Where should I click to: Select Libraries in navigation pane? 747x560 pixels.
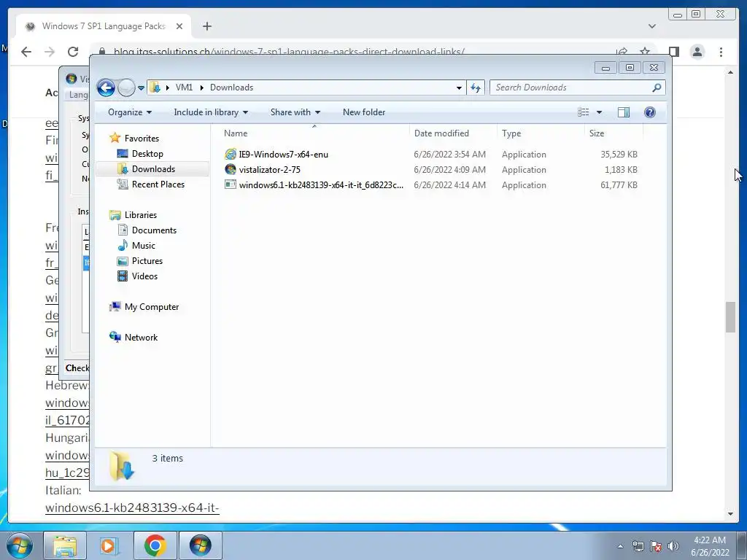[141, 215]
